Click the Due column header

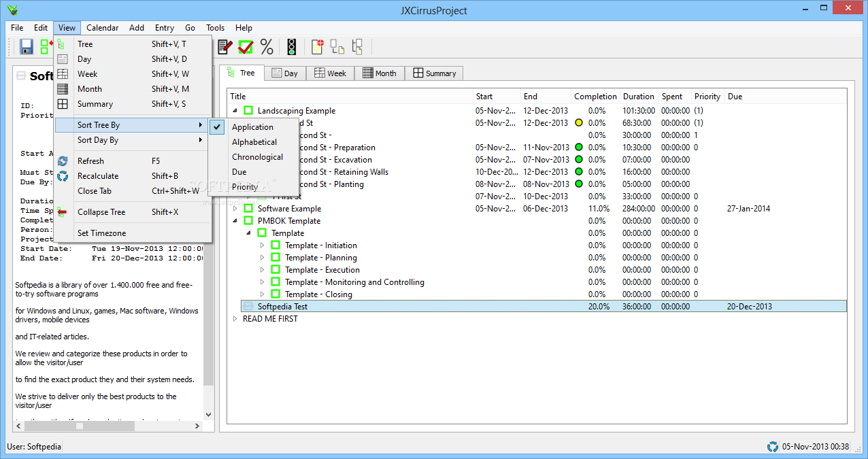(x=785, y=97)
